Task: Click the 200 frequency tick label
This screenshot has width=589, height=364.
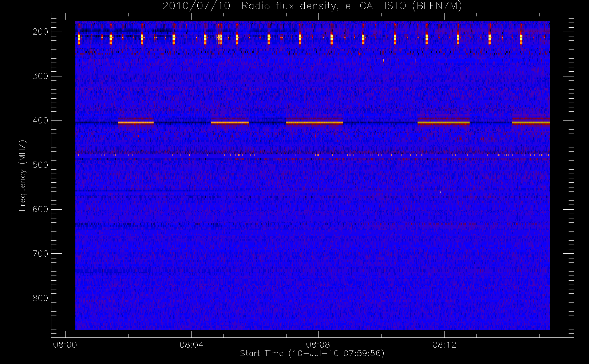Action: coord(40,32)
